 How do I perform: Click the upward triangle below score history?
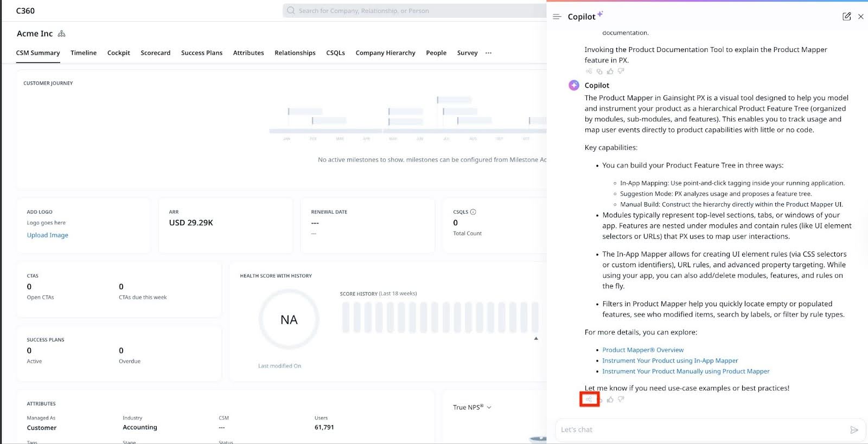[x=536, y=339]
